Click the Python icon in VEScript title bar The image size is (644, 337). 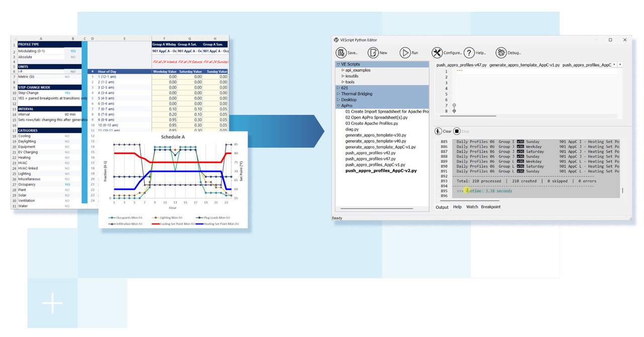pyautogui.click(x=336, y=40)
